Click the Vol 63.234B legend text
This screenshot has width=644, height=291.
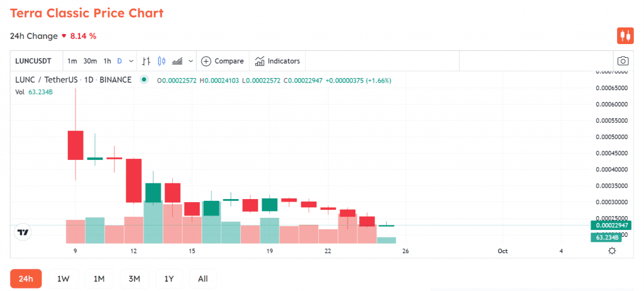pos(34,92)
